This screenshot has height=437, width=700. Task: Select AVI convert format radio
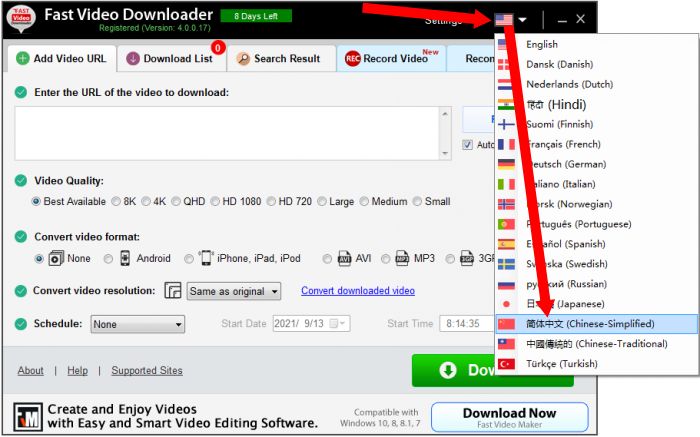(327, 258)
